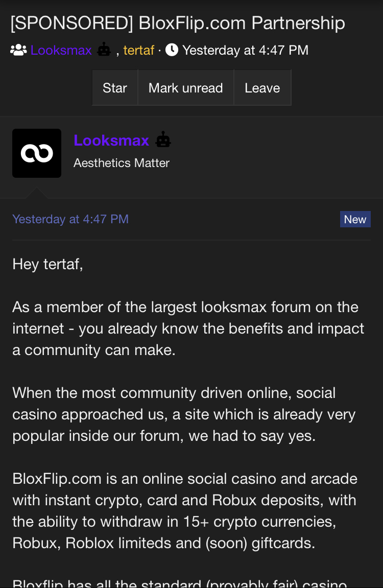Open the Looksmax participant link in header
This screenshot has height=588, width=383.
tap(61, 50)
